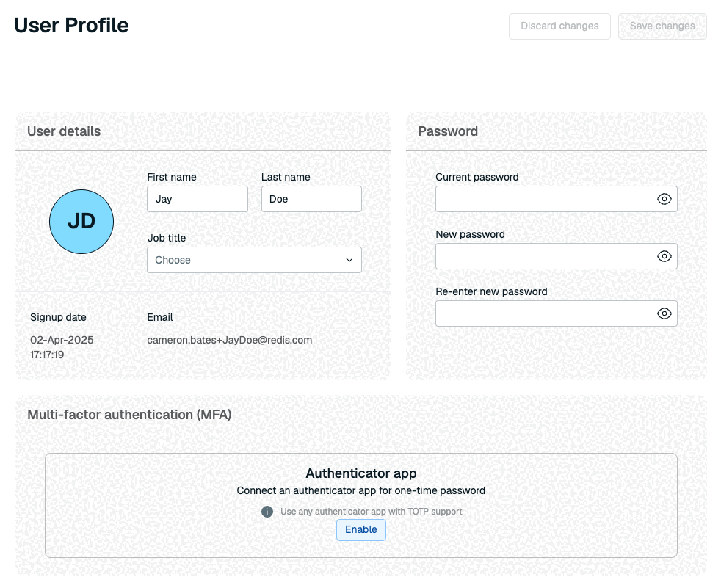Click the User details section header
The width and height of the screenshot is (721, 588).
pos(64,131)
